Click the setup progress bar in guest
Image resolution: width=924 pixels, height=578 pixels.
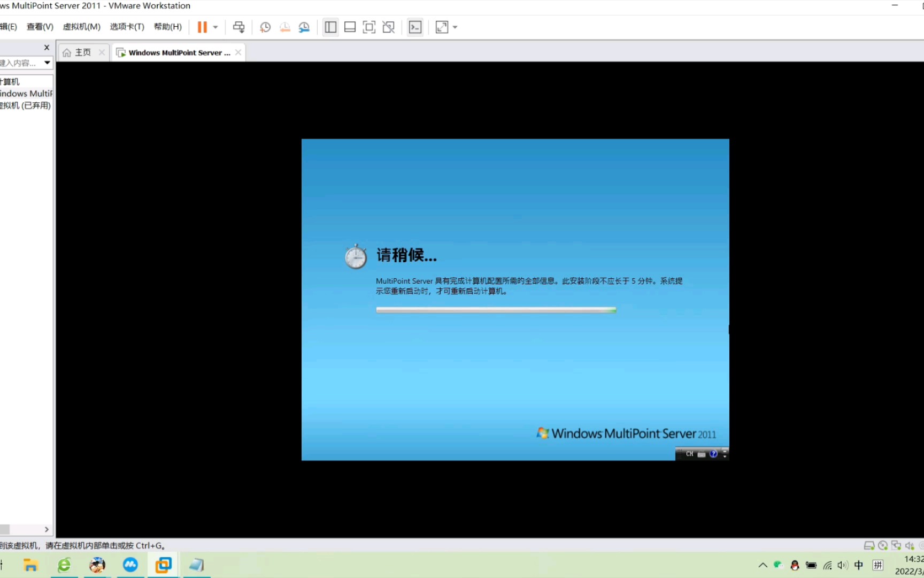click(x=496, y=310)
